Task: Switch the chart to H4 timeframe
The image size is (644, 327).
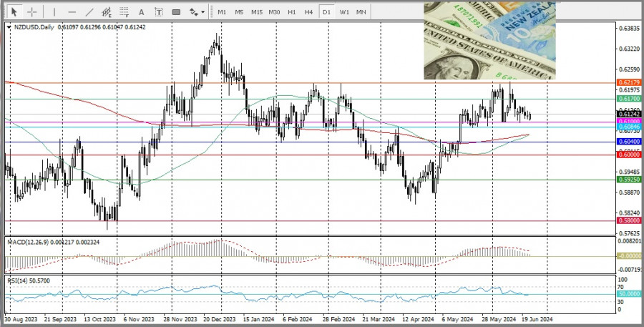Action: [308, 11]
